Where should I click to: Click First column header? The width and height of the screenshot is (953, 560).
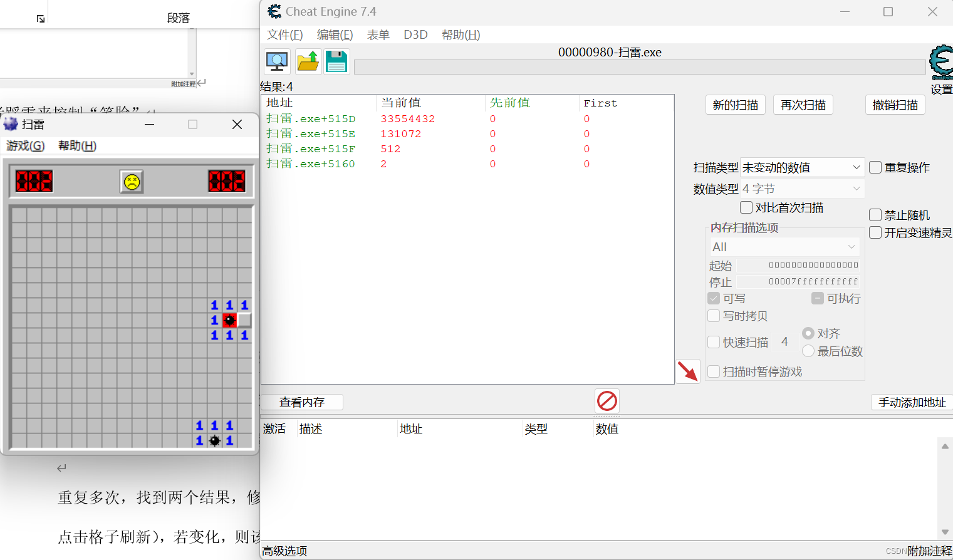(x=626, y=103)
